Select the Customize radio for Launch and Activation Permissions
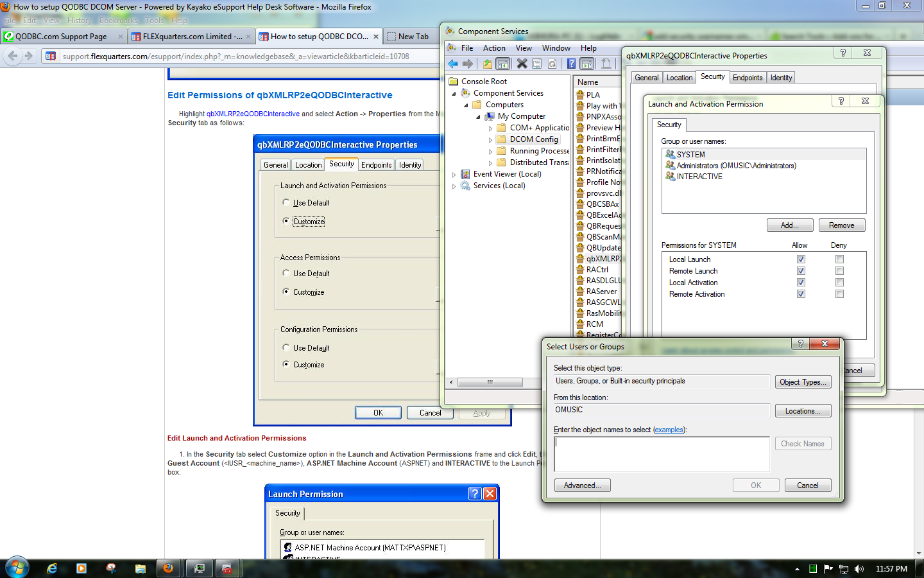 pos(285,221)
